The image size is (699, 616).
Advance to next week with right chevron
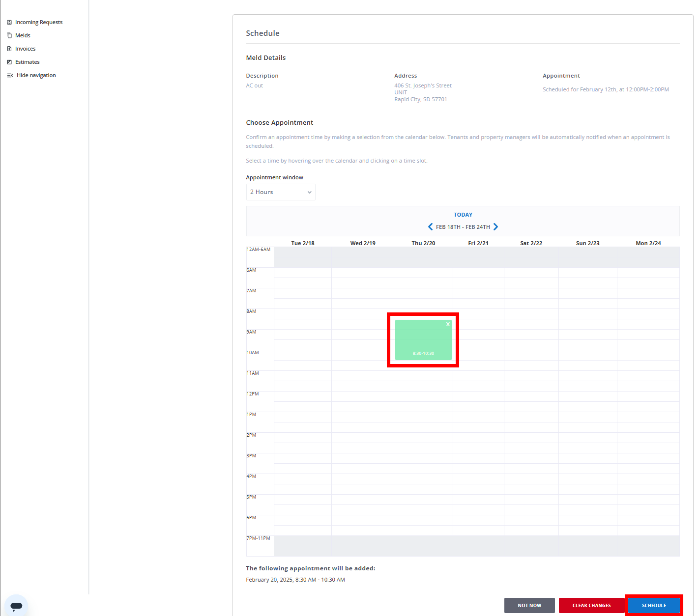click(x=495, y=227)
